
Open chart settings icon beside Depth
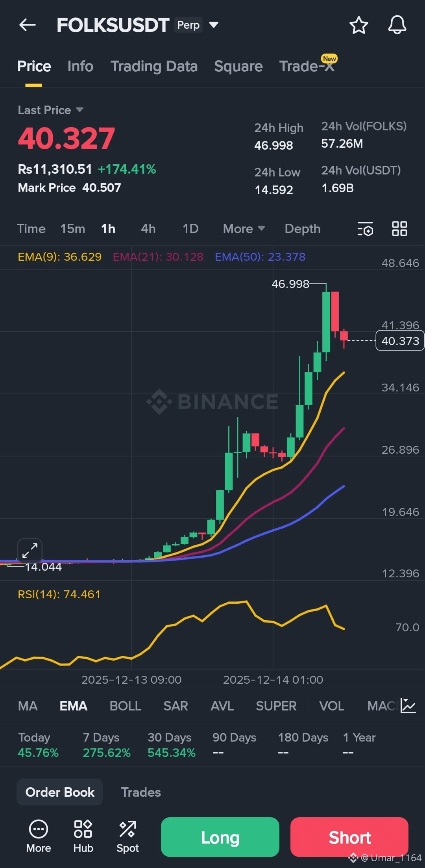click(x=365, y=229)
